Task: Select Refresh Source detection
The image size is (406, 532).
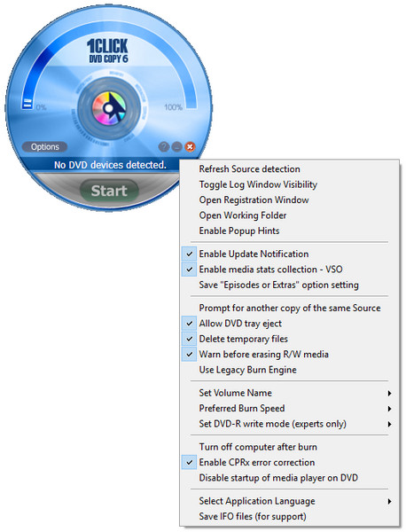Action: (290, 169)
